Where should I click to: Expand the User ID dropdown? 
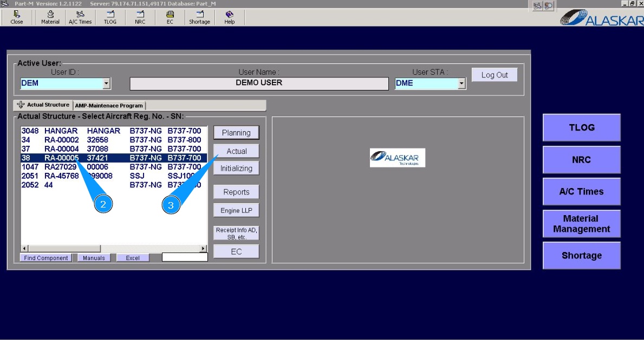click(106, 83)
